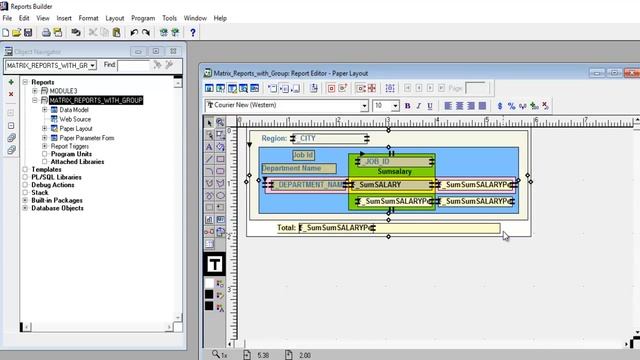This screenshot has height=360, width=640.
Task: Open the File menu
Action: pyautogui.click(x=7, y=18)
